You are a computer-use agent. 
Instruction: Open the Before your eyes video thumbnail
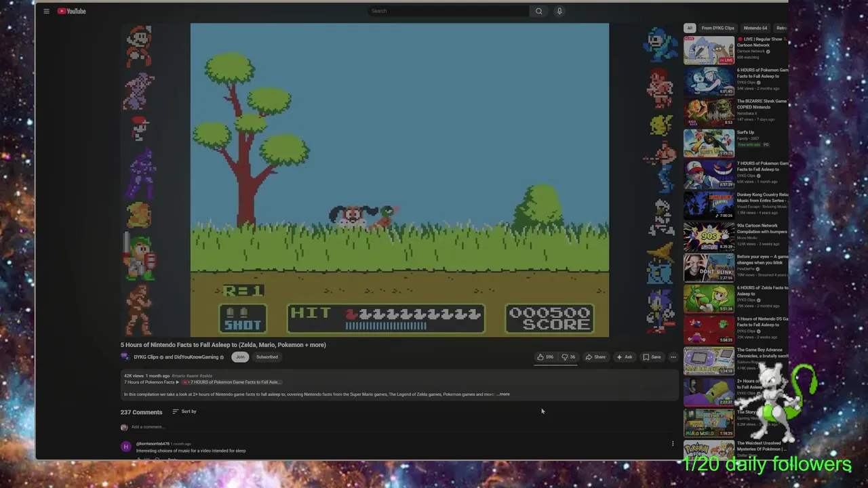[709, 268]
